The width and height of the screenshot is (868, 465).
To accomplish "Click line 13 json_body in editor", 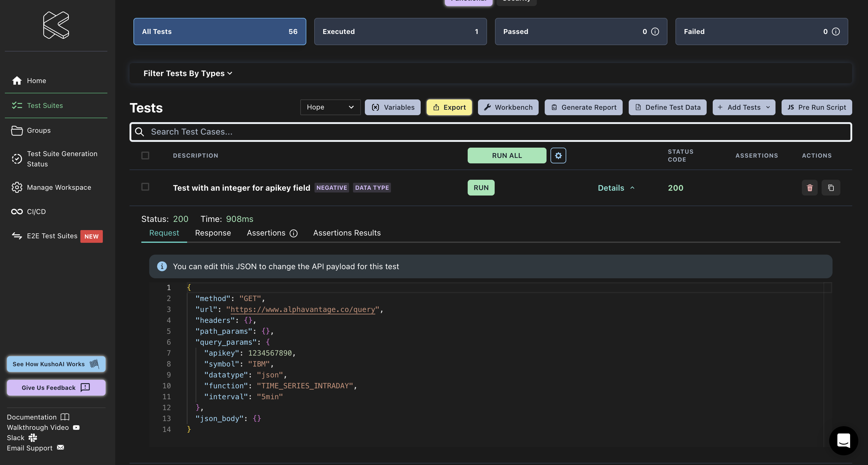I will coord(228,419).
